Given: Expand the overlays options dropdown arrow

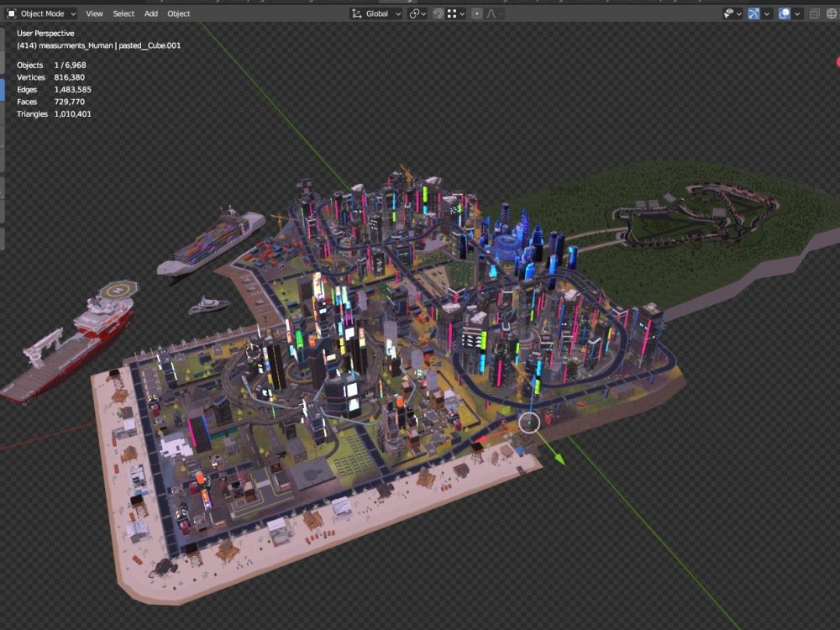Looking at the screenshot, I should 797,13.
